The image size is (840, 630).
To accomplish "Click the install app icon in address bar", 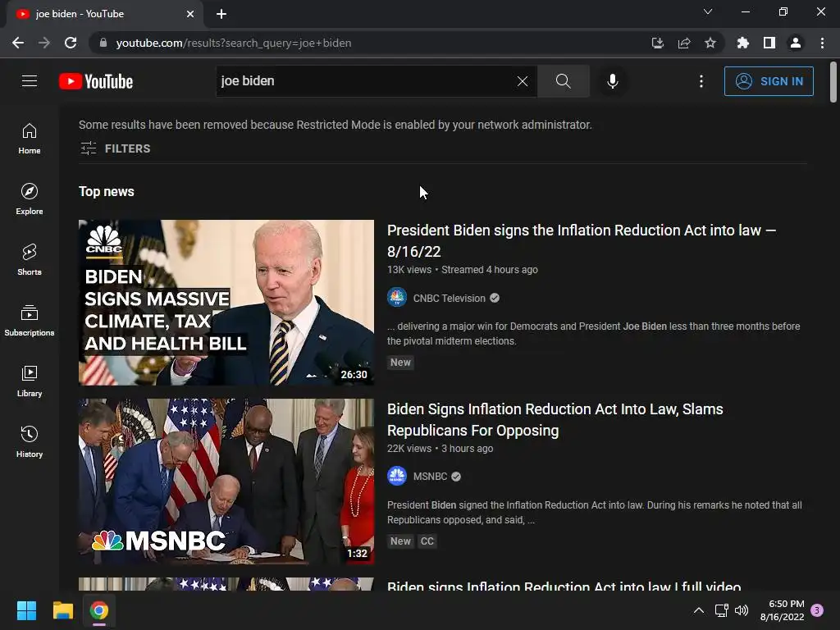I will click(x=657, y=43).
